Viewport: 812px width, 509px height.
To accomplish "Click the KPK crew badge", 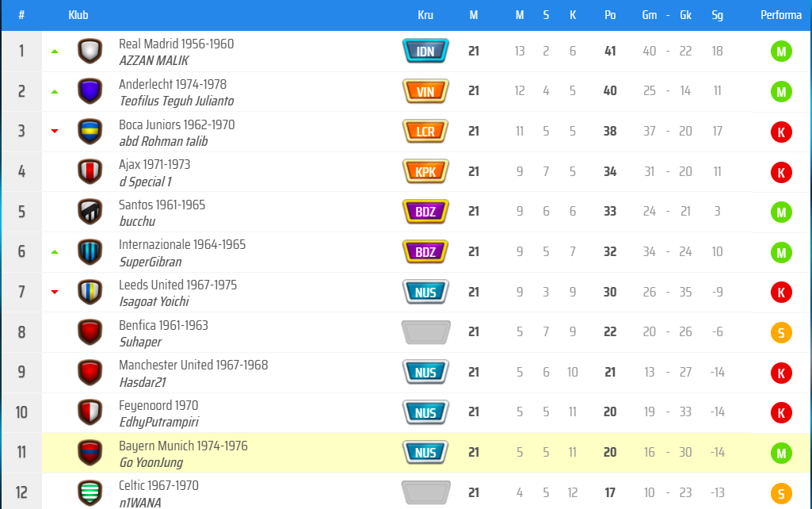I will coord(425,172).
